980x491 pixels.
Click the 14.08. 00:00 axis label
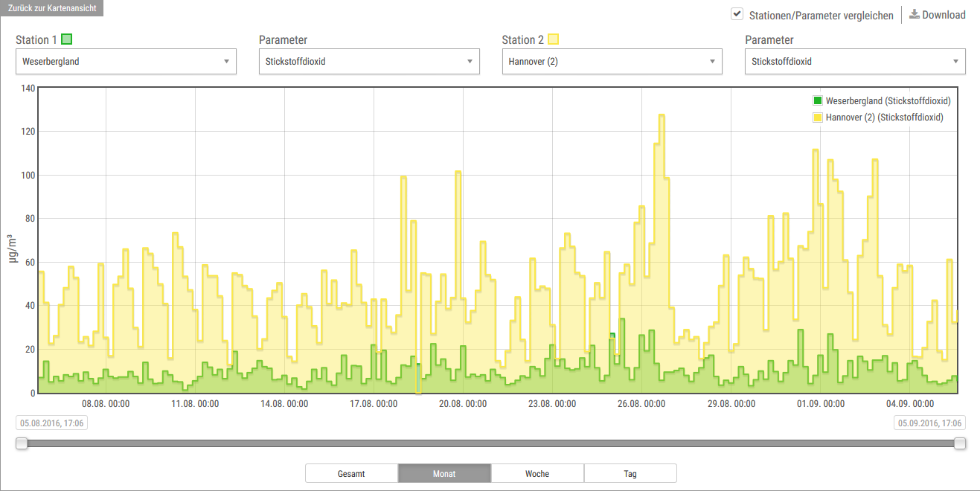(284, 404)
